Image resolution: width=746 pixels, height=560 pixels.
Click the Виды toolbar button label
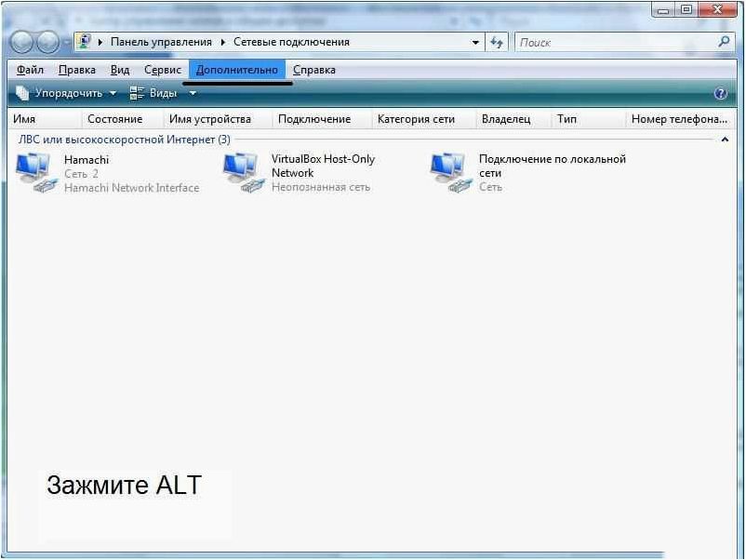[x=163, y=93]
